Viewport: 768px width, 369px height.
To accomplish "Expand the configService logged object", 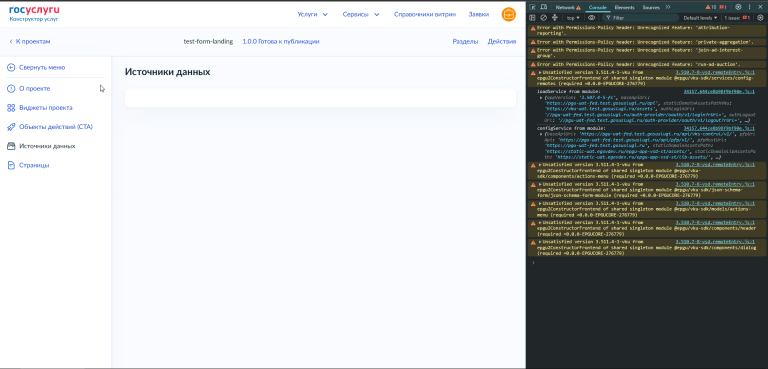I will (540, 134).
